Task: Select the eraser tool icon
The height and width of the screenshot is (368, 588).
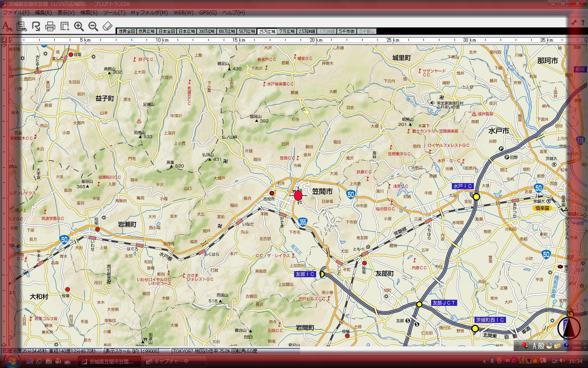Action: point(107,27)
